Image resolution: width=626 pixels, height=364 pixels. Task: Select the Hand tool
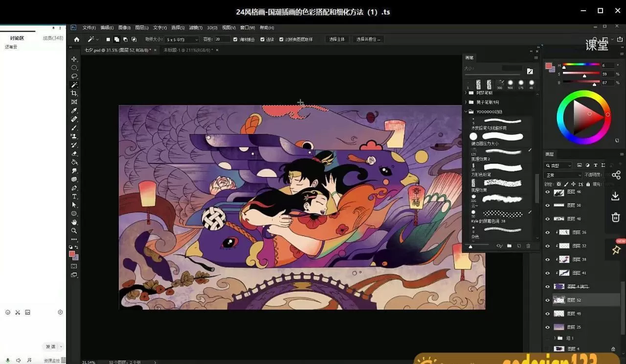click(74, 222)
